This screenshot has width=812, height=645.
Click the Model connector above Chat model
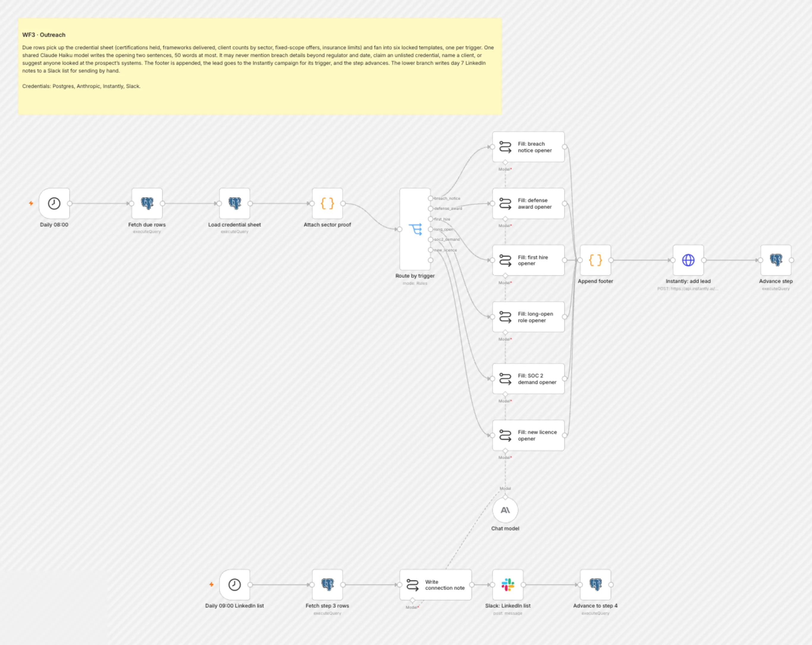(505, 497)
